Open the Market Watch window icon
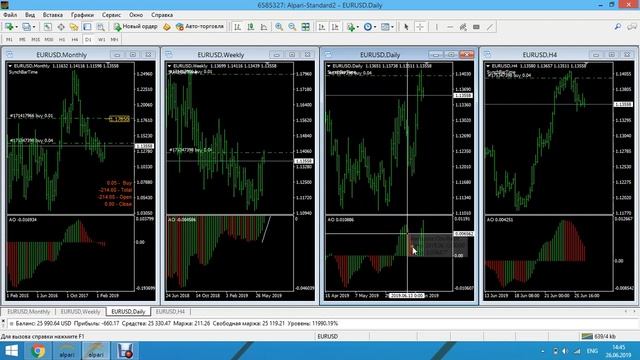The width and height of the screenshot is (640, 360). tap(47, 27)
